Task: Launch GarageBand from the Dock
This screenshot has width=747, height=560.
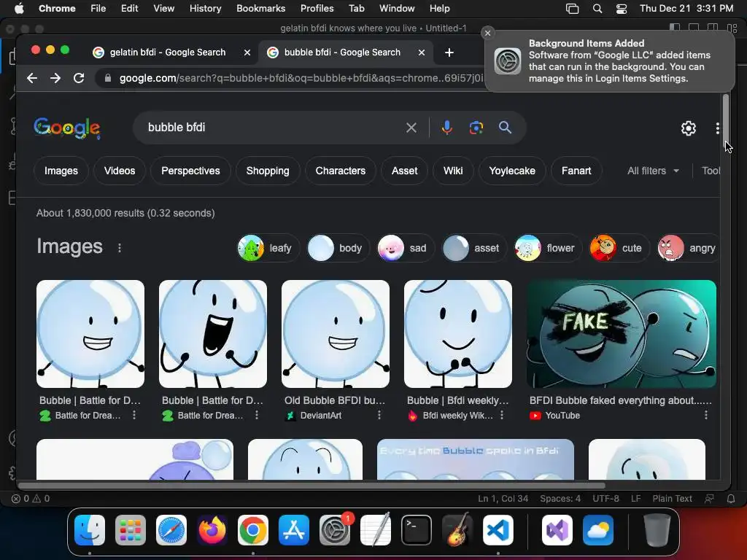Action: [x=458, y=530]
